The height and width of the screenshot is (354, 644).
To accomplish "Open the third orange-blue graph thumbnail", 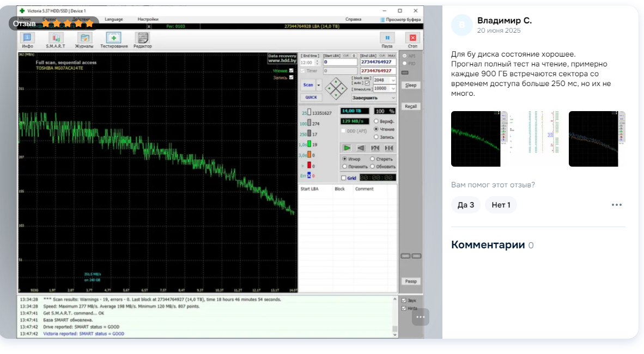I will pos(597,139).
